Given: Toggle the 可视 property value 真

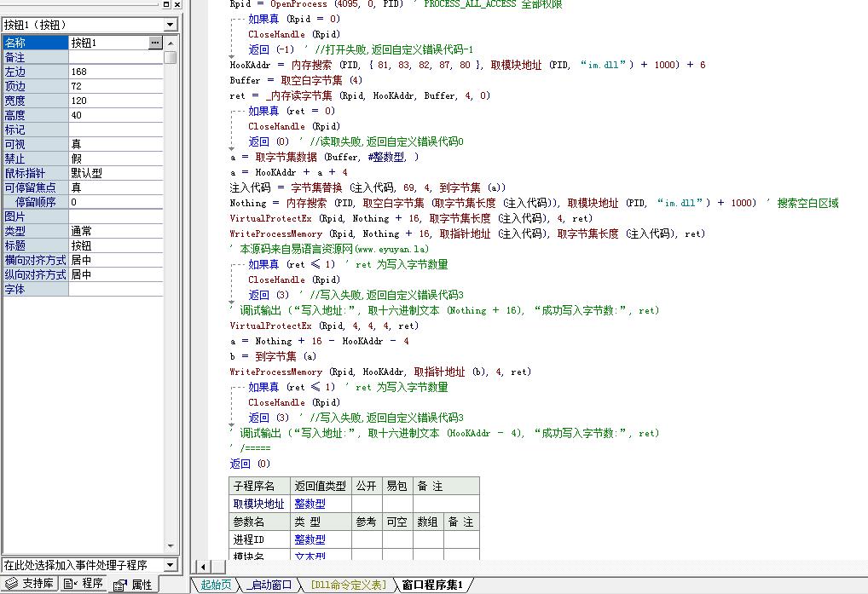Looking at the screenshot, I should coord(116,144).
